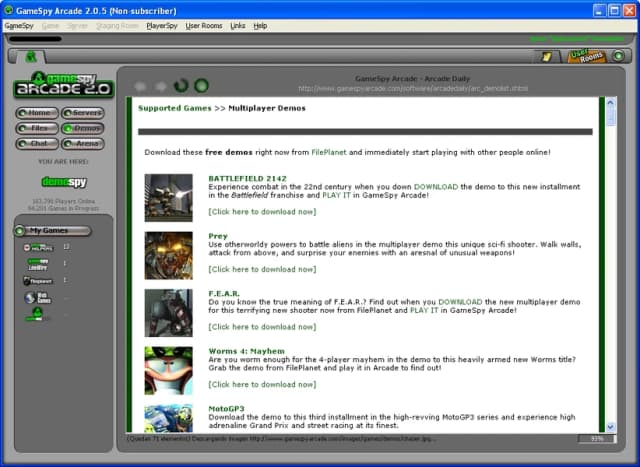
Task: Go to the Home section
Action: click(x=37, y=113)
